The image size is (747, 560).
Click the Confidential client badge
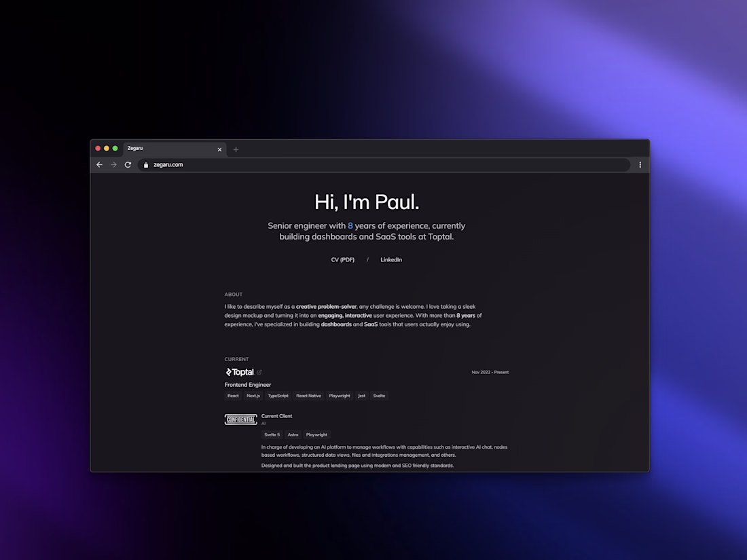pyautogui.click(x=240, y=419)
